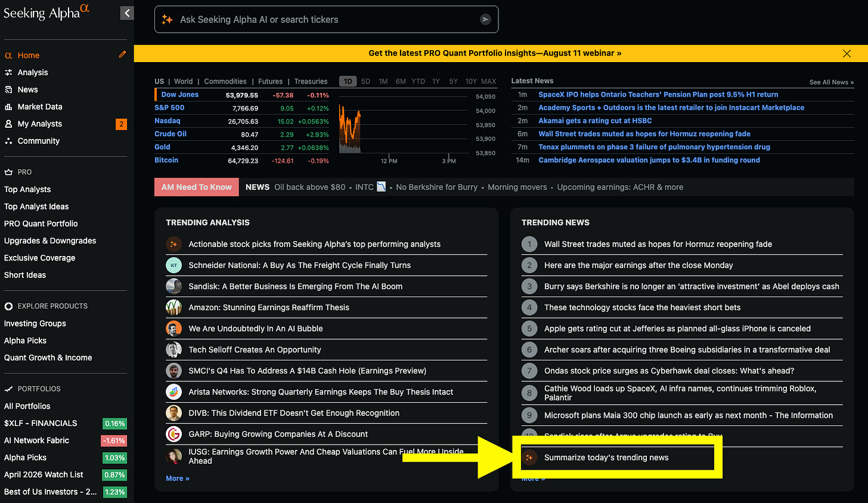The height and width of the screenshot is (503, 868).
Task: Click the Portfolios trend-line icon
Action: coord(8,389)
